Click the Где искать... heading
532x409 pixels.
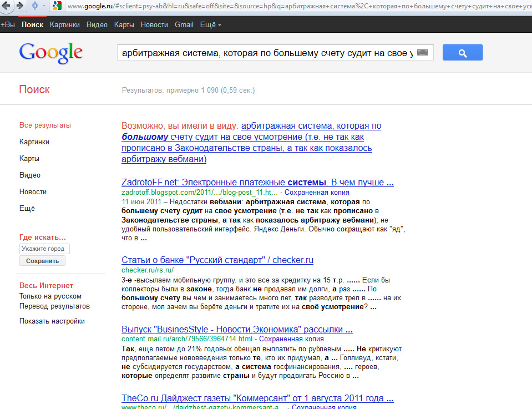42,238
